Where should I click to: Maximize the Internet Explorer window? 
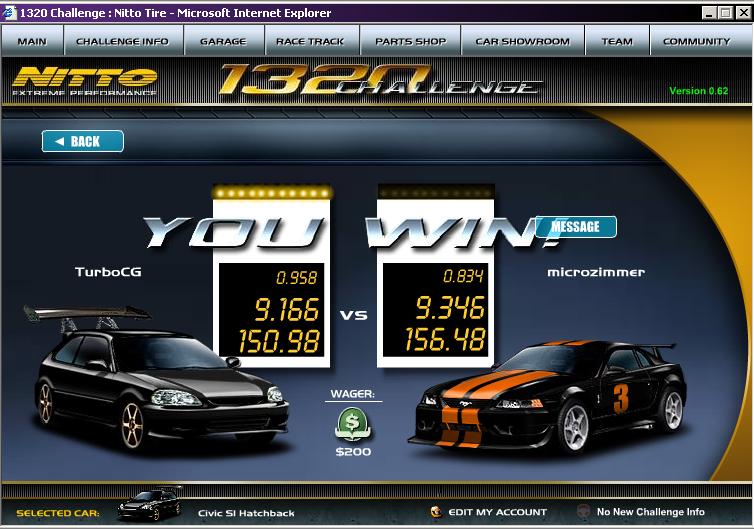point(726,13)
